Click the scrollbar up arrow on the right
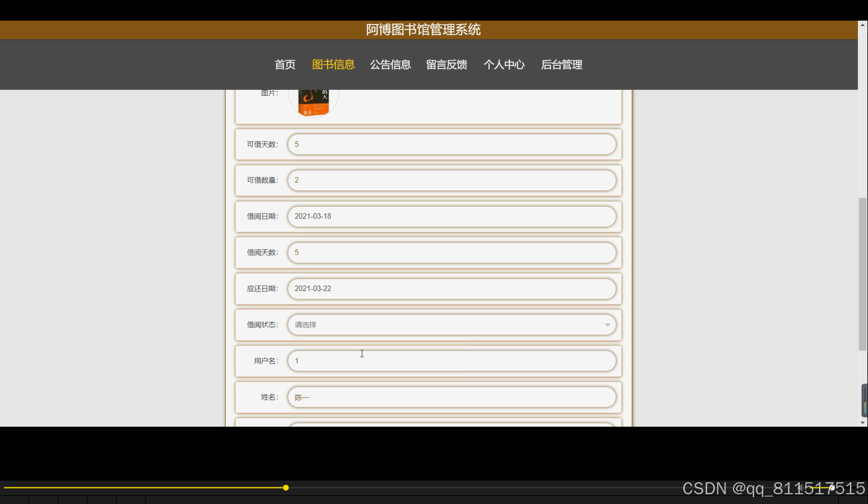The height and width of the screenshot is (504, 868). point(862,24)
